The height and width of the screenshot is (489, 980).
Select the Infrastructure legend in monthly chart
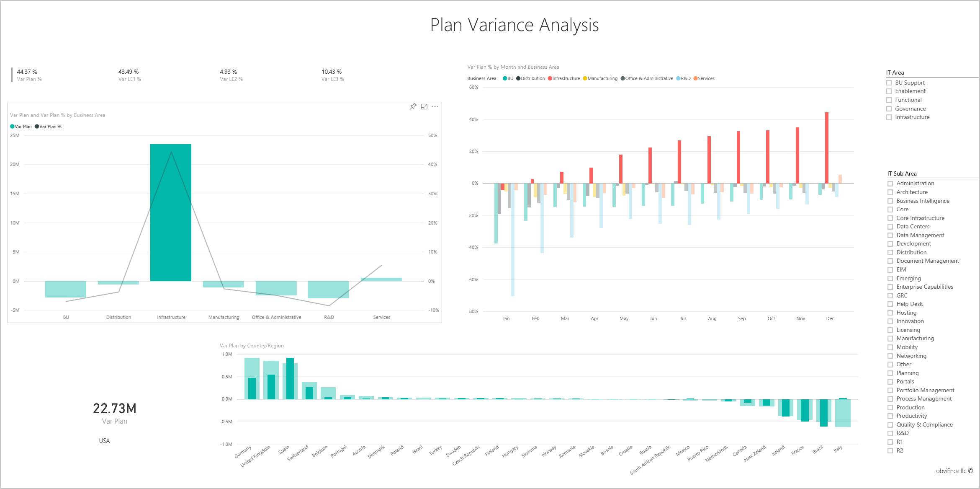[563, 78]
